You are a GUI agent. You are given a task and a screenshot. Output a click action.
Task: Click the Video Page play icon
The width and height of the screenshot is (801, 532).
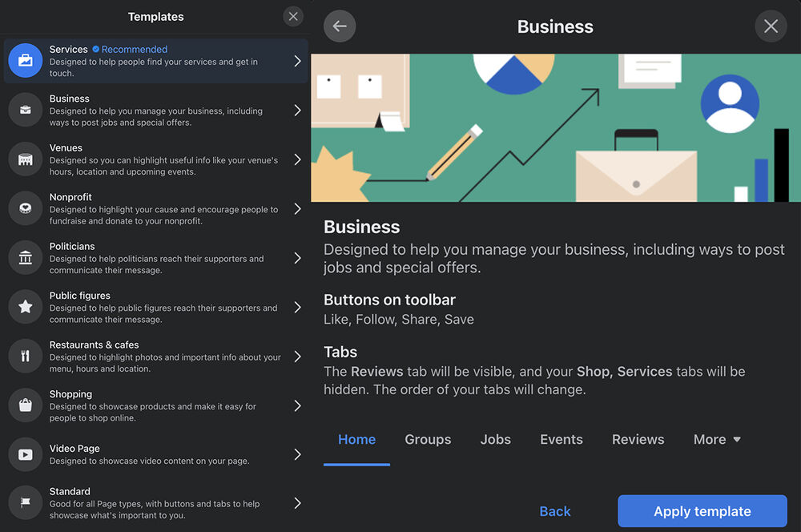click(25, 454)
